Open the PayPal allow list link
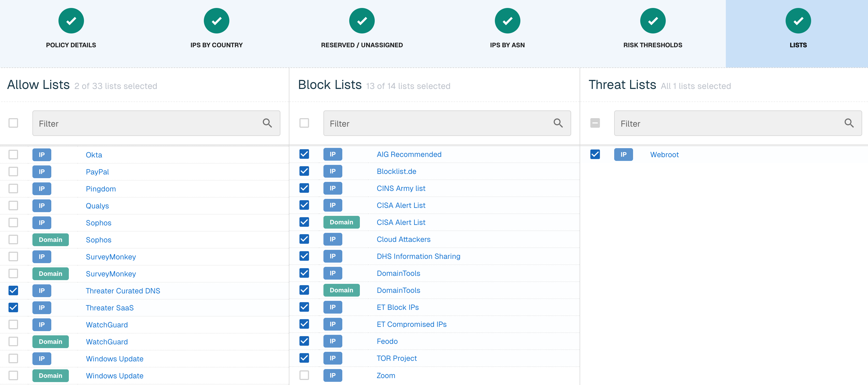 [x=97, y=172]
